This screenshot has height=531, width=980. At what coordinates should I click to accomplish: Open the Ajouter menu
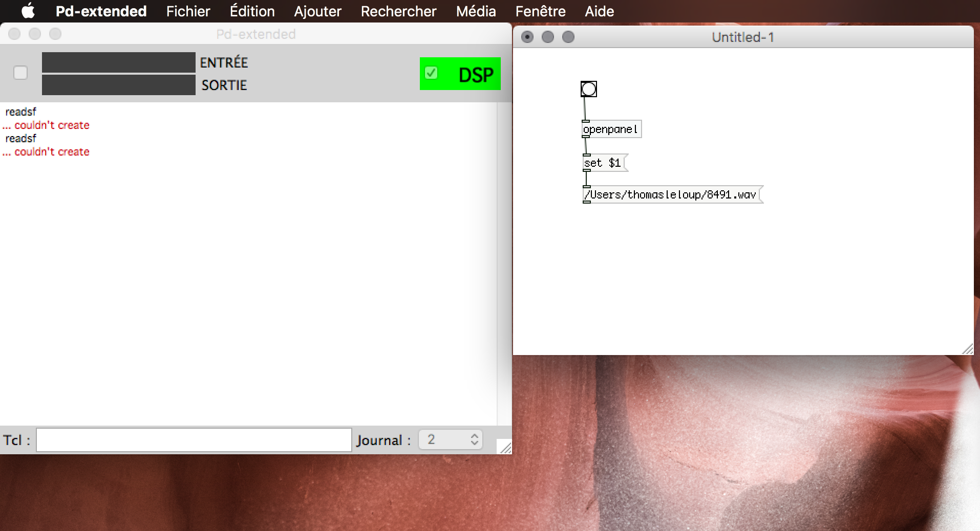tap(317, 11)
